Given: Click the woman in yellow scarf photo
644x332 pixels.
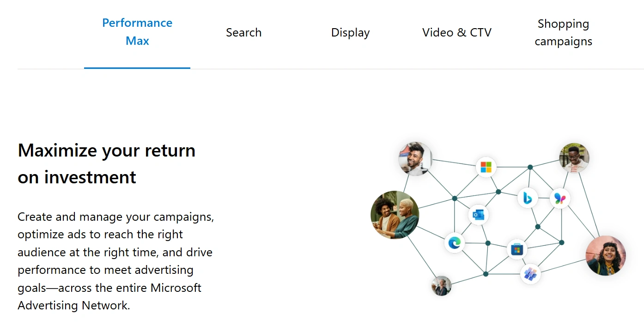Looking at the screenshot, I should tap(605, 255).
